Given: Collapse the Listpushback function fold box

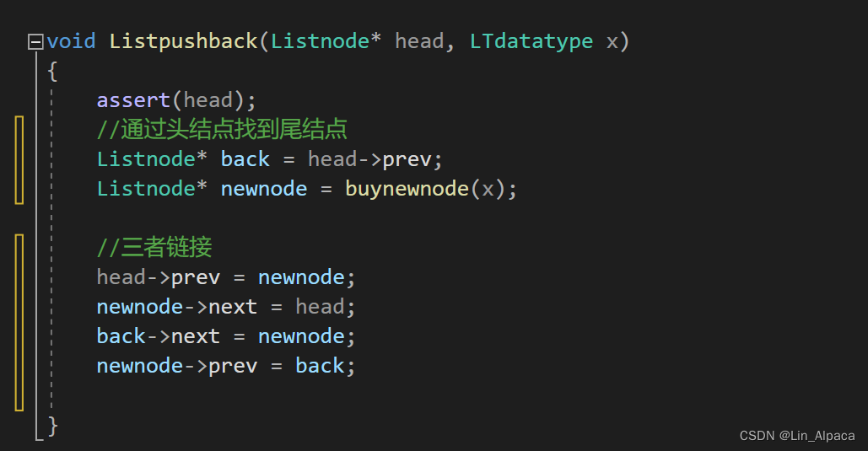Looking at the screenshot, I should click(35, 41).
